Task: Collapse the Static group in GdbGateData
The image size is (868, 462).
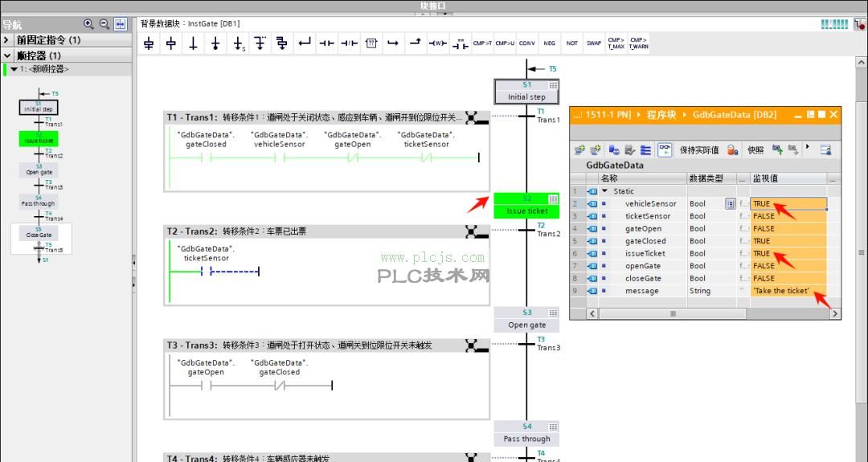Action: [x=604, y=191]
